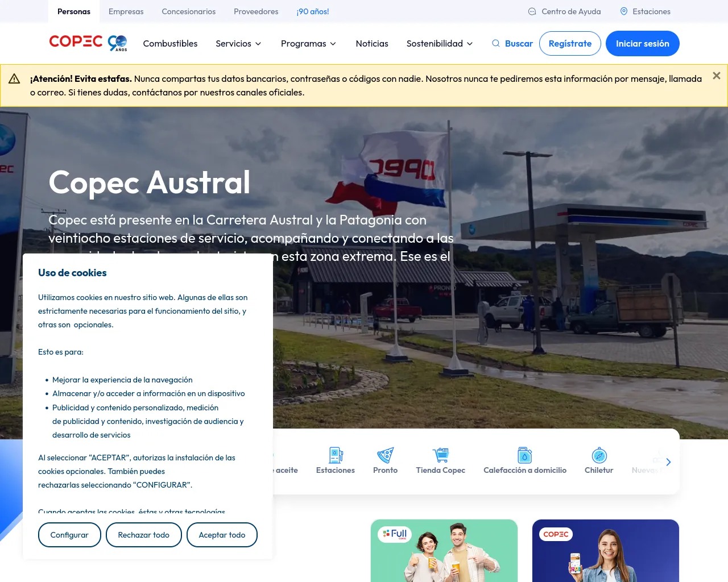Click the "¡Atención! Evita estafas." text
The height and width of the screenshot is (582, 728).
pos(81,79)
